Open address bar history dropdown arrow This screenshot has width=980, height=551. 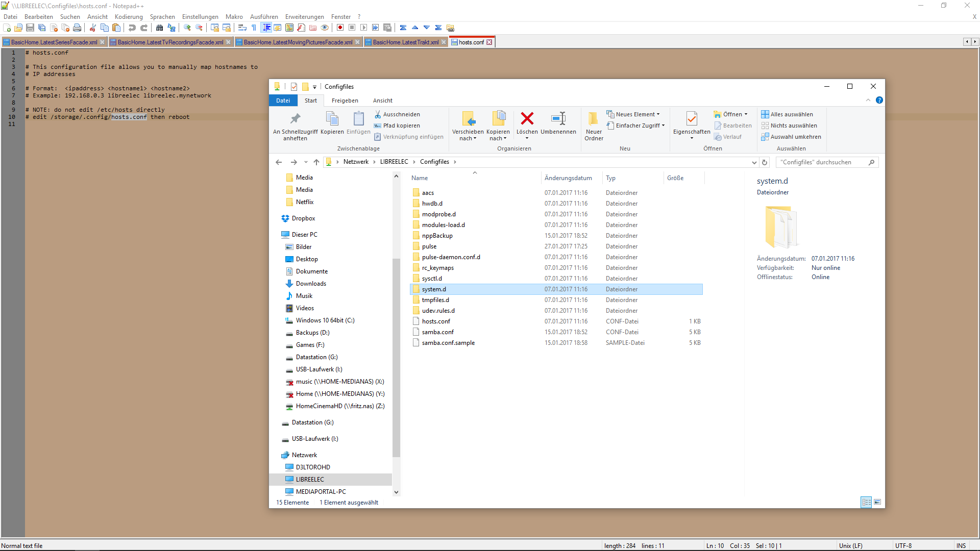tap(754, 162)
